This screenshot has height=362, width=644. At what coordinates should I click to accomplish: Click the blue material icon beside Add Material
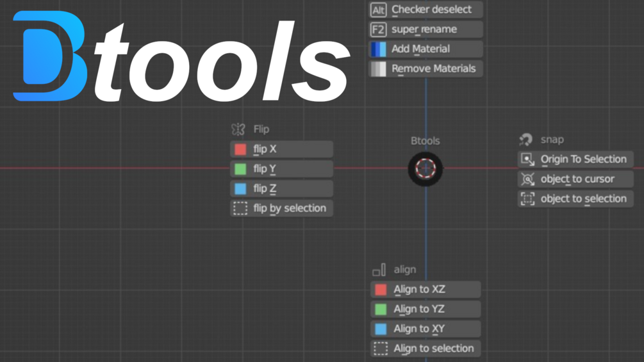pyautogui.click(x=378, y=49)
